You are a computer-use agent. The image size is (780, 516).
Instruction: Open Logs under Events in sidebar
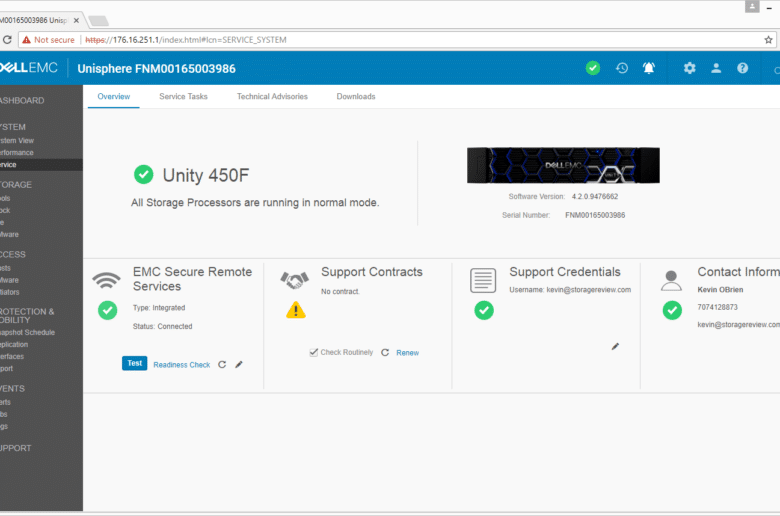[x=4, y=426]
